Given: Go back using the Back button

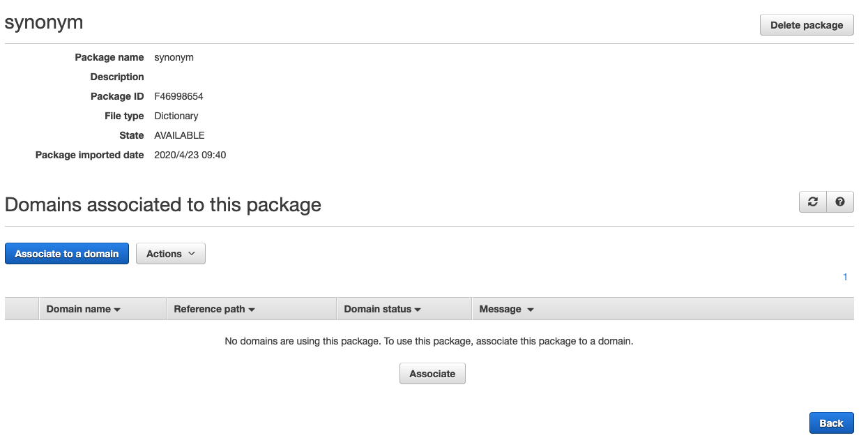Looking at the screenshot, I should (x=831, y=423).
